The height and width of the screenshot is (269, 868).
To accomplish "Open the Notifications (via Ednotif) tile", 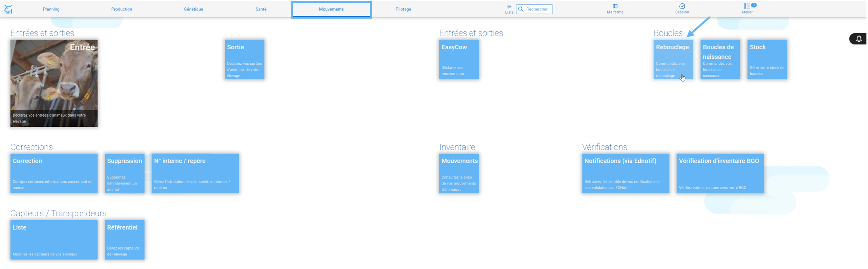I will pos(625,174).
